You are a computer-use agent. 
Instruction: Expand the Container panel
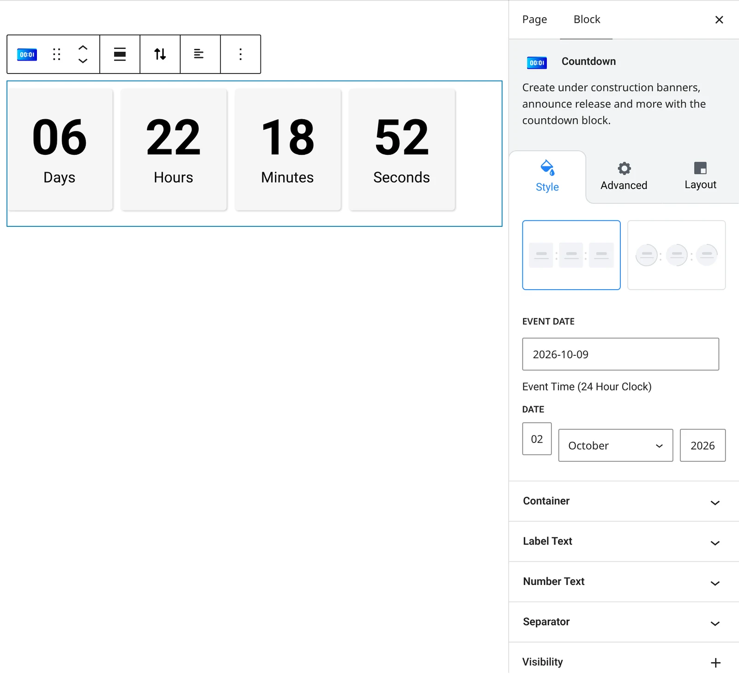pos(624,501)
